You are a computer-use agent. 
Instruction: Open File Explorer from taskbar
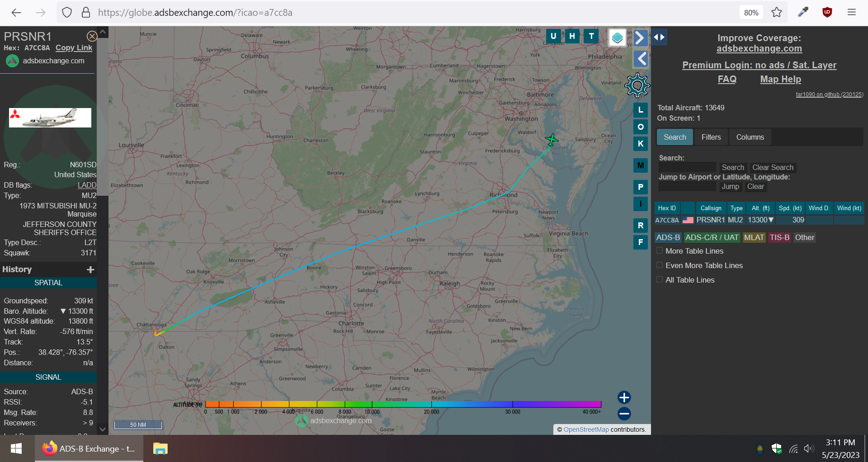[160, 449]
